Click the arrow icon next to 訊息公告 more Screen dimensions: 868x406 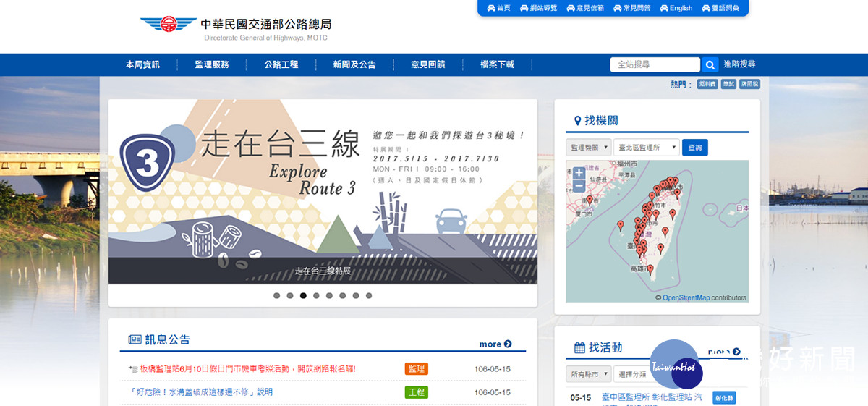point(508,344)
